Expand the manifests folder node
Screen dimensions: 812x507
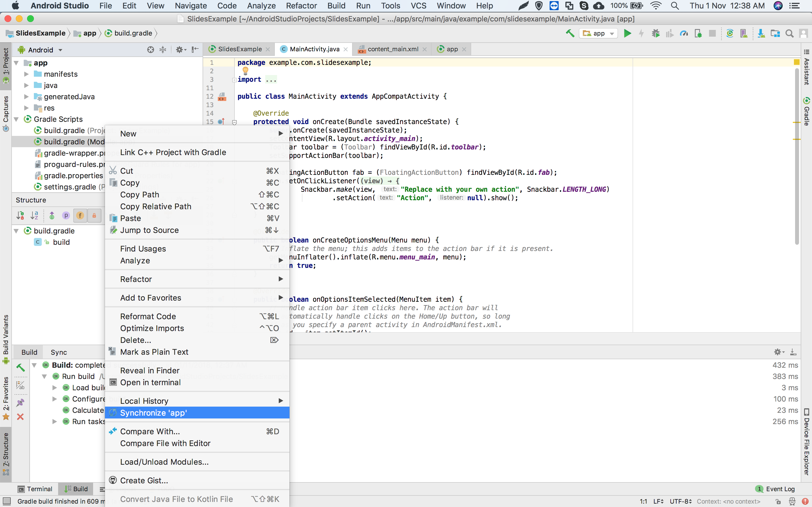[27, 74]
